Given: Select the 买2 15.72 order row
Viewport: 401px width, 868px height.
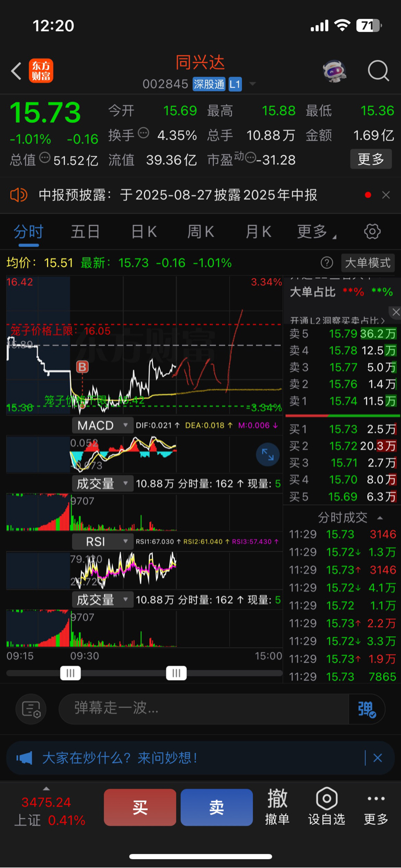Looking at the screenshot, I should click(x=343, y=446).
